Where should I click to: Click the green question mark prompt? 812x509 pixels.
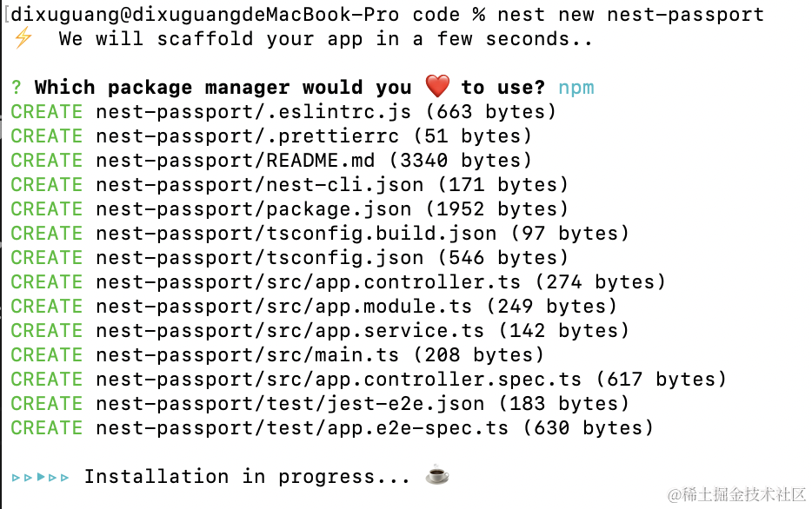[17, 88]
